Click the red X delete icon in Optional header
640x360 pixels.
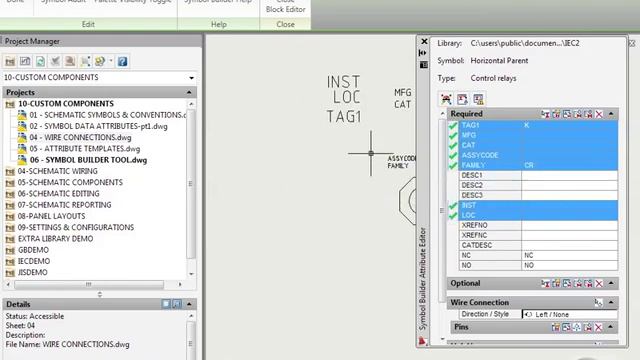(599, 283)
